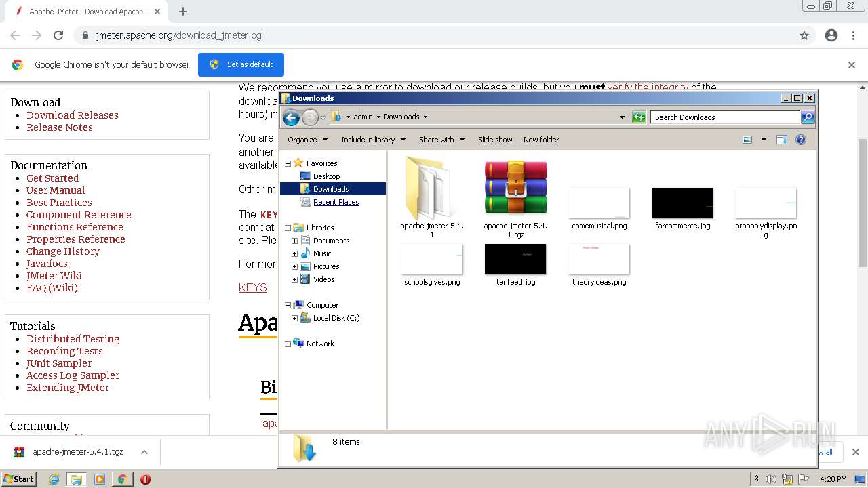Collapse Libraries tree node
Screen dimensions: 868x488
(x=288, y=228)
